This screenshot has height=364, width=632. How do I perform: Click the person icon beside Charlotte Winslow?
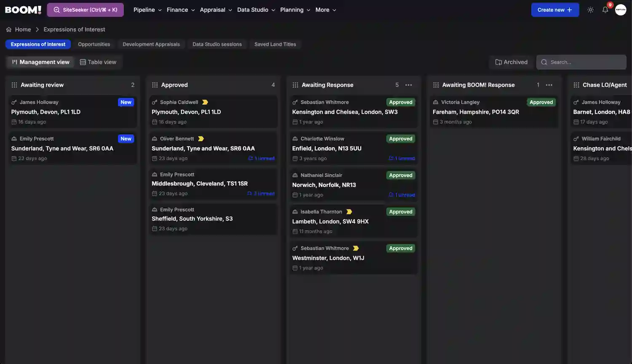295,138
